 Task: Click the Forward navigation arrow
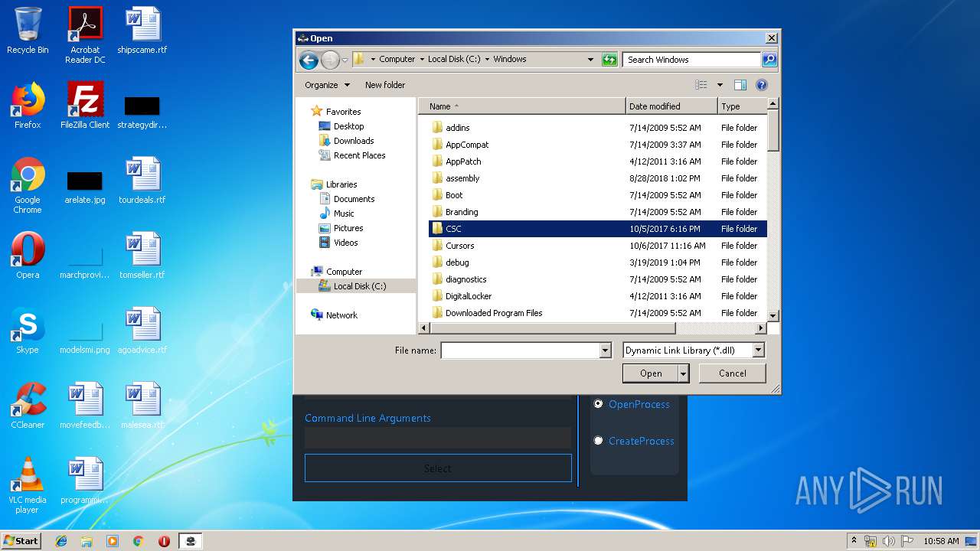point(330,60)
